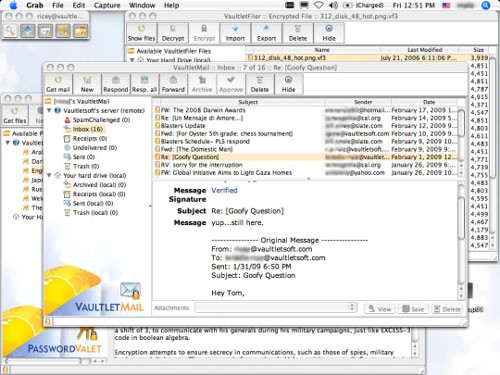Click Show files in VaultletFiler toolbar
Image resolution: width=500 pixels, height=375 pixels.
[141, 33]
